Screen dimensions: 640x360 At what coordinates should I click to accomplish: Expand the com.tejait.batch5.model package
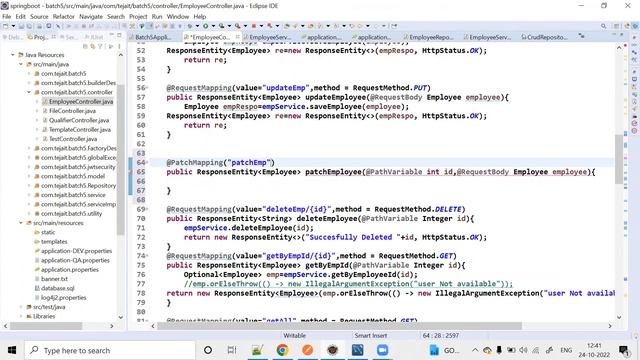29,176
